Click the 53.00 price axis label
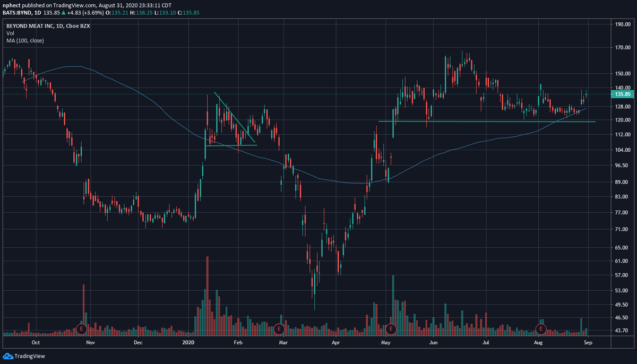This screenshot has width=637, height=364. click(x=622, y=291)
